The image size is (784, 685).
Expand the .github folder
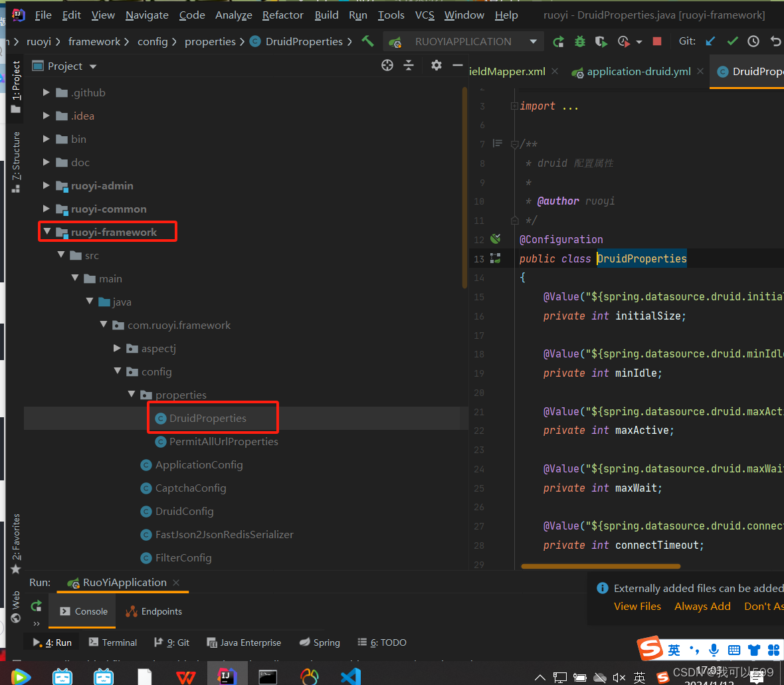[46, 92]
